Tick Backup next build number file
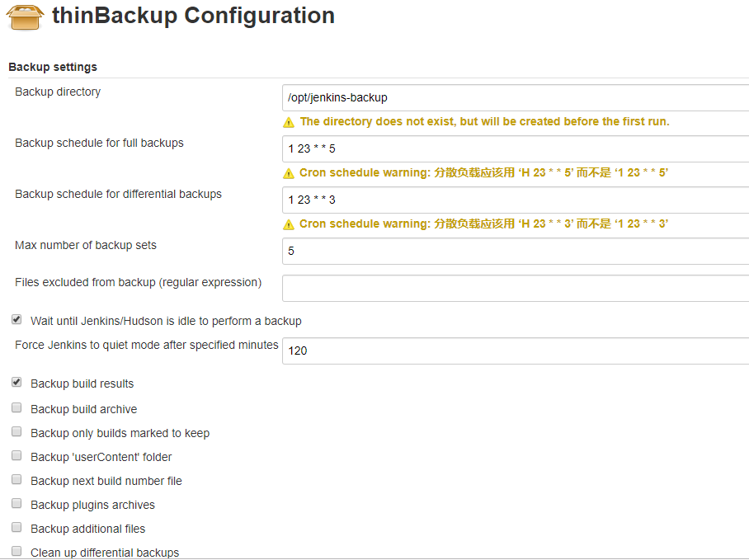The width and height of the screenshot is (749, 560). pos(16,479)
